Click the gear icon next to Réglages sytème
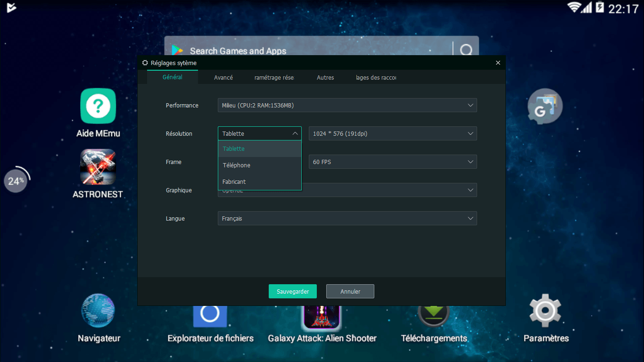The image size is (644, 362). click(145, 62)
